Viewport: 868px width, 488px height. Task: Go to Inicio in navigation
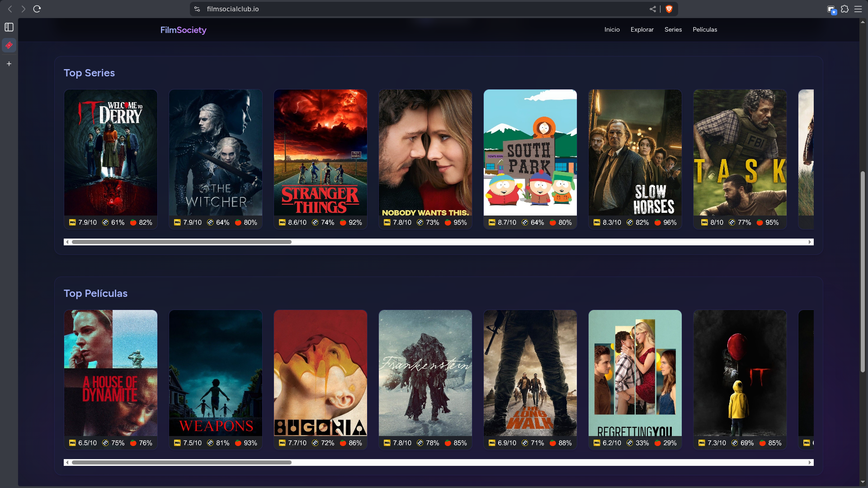pos(612,29)
